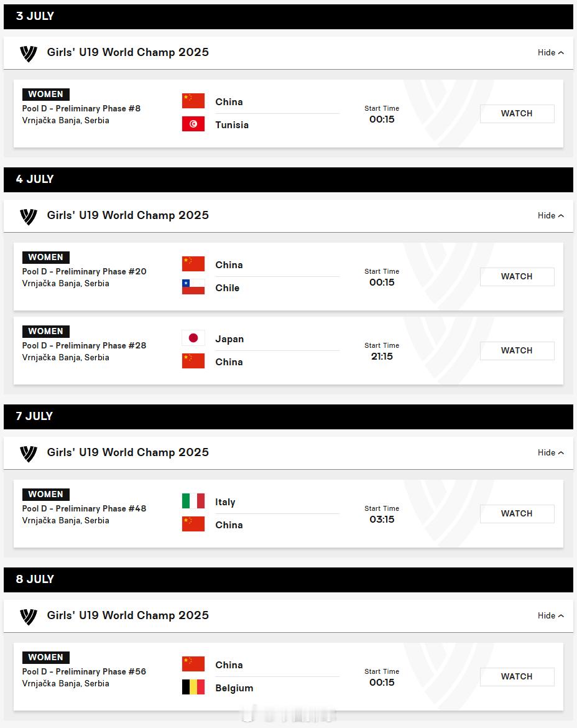The height and width of the screenshot is (728, 577).
Task: Click the Volleyball World logo under 7 July
Action: [x=29, y=454]
